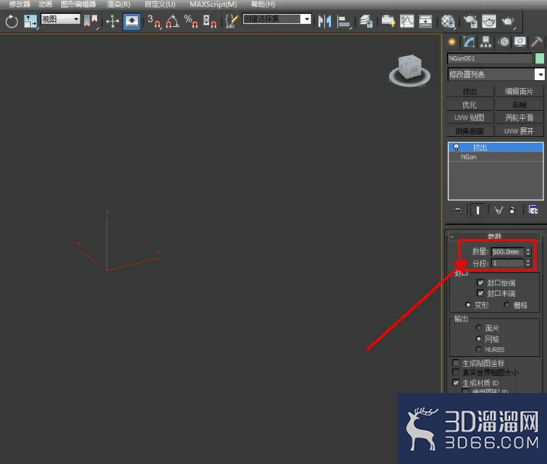This screenshot has height=464, width=547.
Task: Open the Rendered Frame Window teapot icon
Action: 489,21
